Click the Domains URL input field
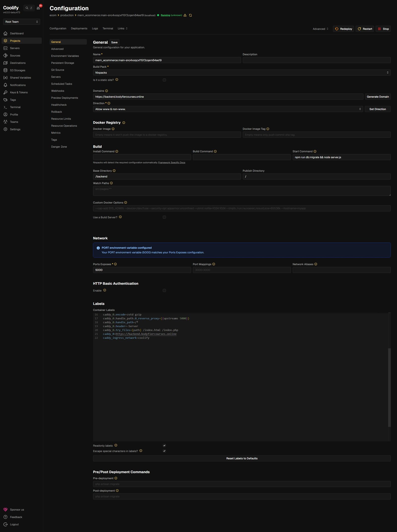This screenshot has width=397, height=532. coord(228,97)
